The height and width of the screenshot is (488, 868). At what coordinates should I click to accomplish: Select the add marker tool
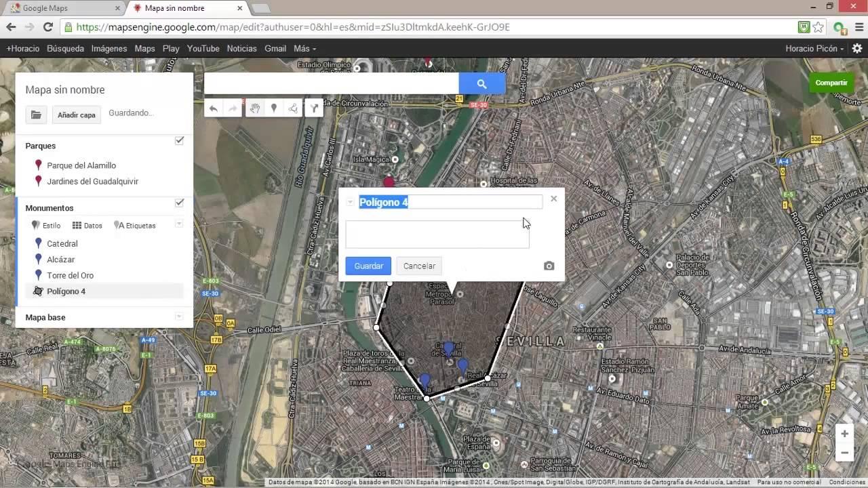273,108
